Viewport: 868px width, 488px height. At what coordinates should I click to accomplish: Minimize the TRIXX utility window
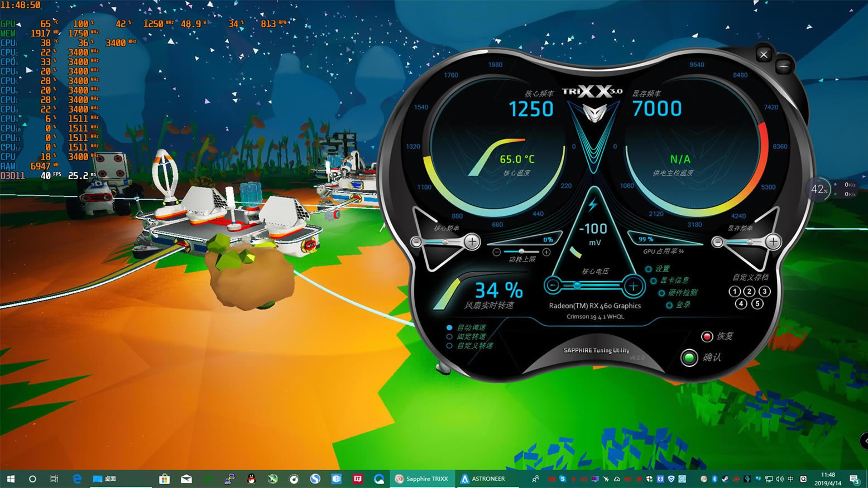coord(784,66)
